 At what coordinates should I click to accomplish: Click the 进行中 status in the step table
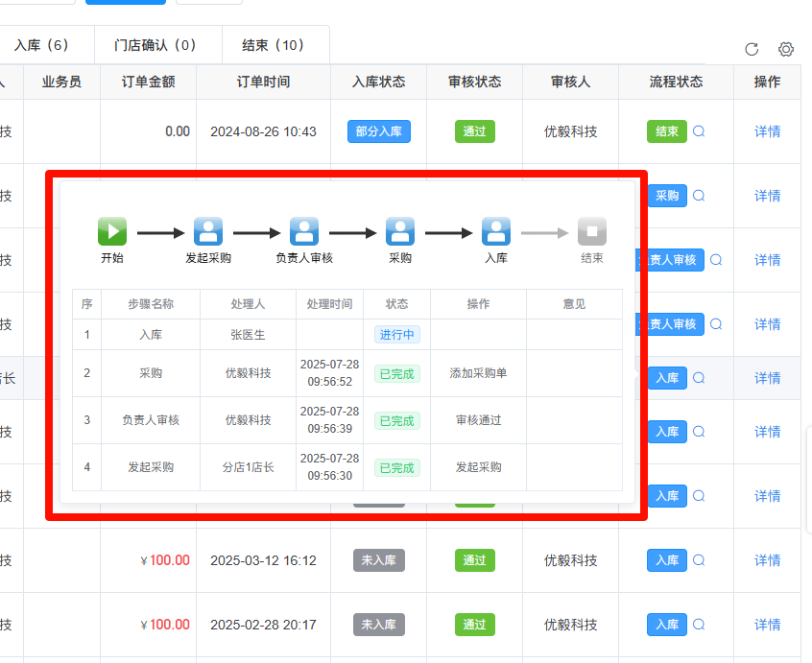396,335
